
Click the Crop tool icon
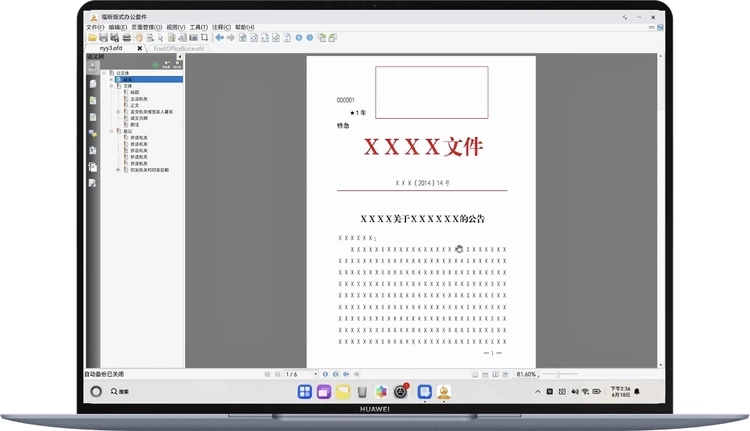tap(204, 38)
